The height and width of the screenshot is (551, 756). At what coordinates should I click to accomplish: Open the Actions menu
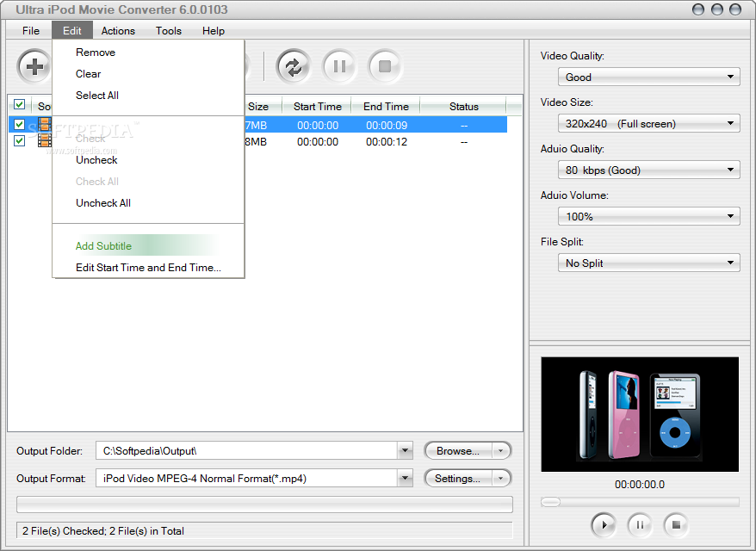pyautogui.click(x=118, y=31)
